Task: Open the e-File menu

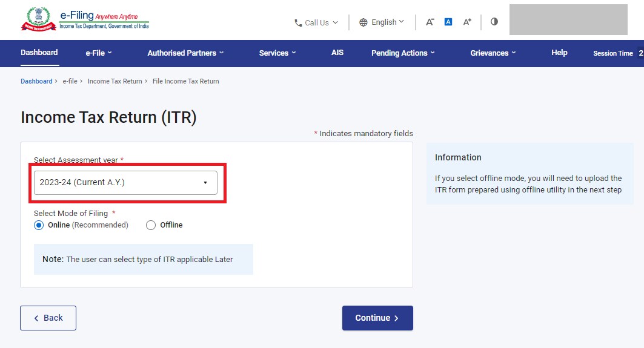Action: coord(99,53)
